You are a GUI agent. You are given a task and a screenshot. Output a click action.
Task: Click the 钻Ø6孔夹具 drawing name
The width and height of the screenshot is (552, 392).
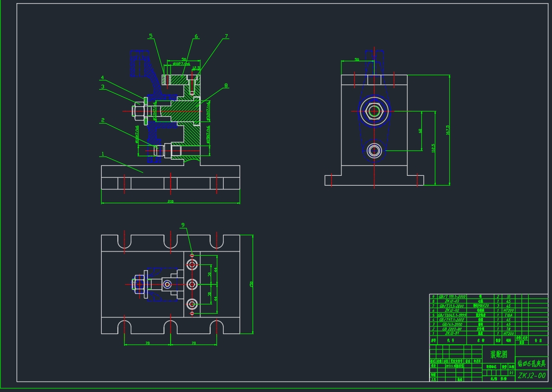coord(532,363)
